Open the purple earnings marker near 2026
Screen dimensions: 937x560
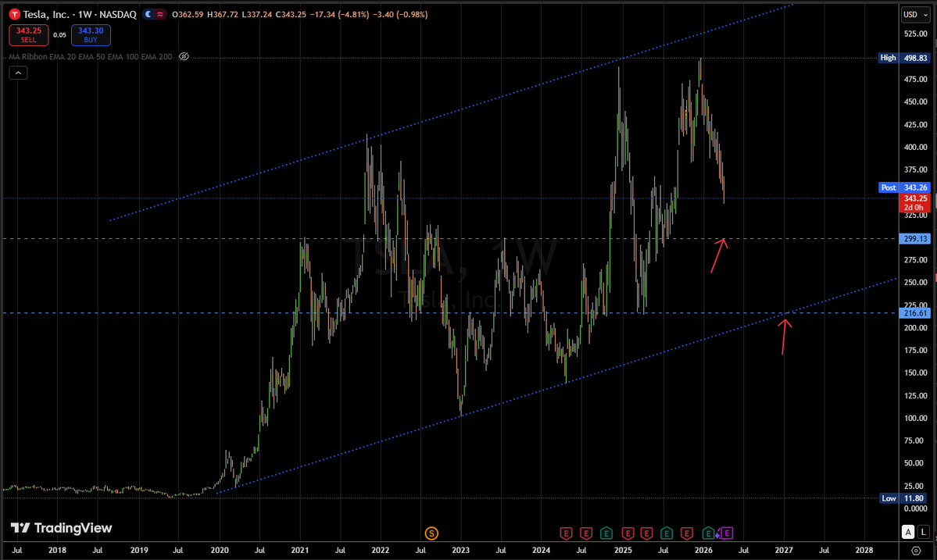coord(727,533)
